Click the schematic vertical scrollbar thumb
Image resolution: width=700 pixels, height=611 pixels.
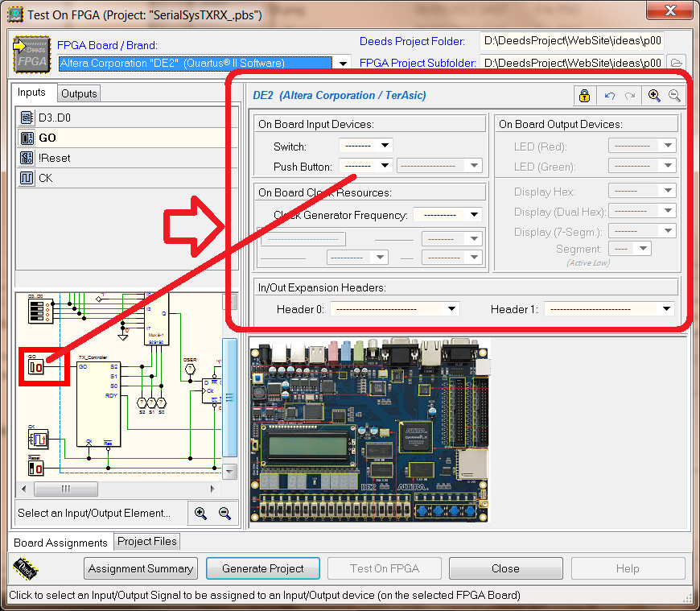pos(229,398)
